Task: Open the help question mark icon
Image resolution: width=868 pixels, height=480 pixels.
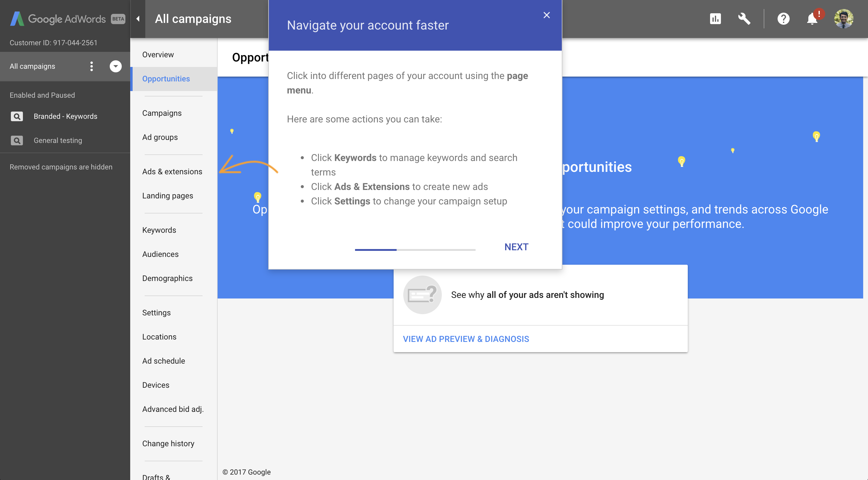Action: [783, 18]
